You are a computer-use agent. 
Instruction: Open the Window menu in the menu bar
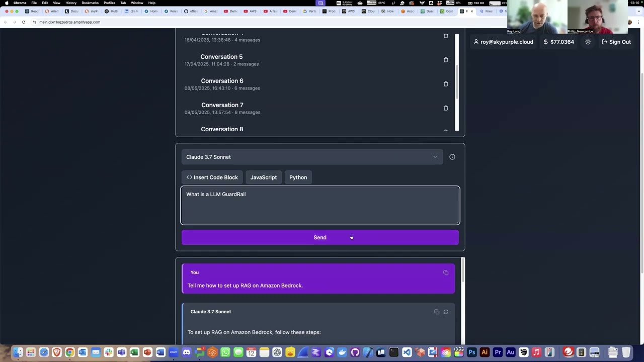[137, 3]
